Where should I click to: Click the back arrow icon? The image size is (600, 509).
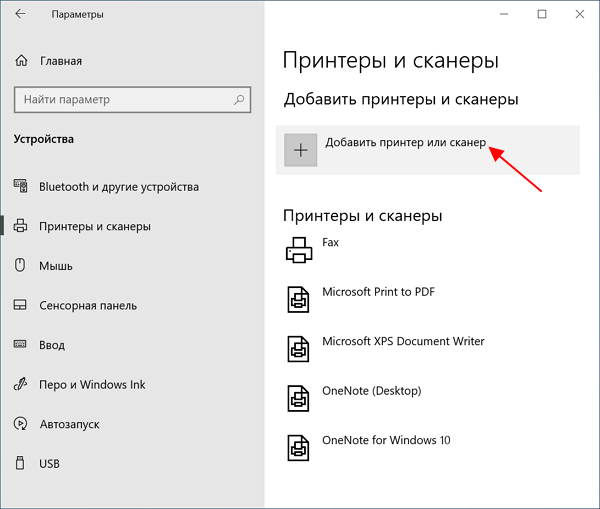pyautogui.click(x=20, y=14)
